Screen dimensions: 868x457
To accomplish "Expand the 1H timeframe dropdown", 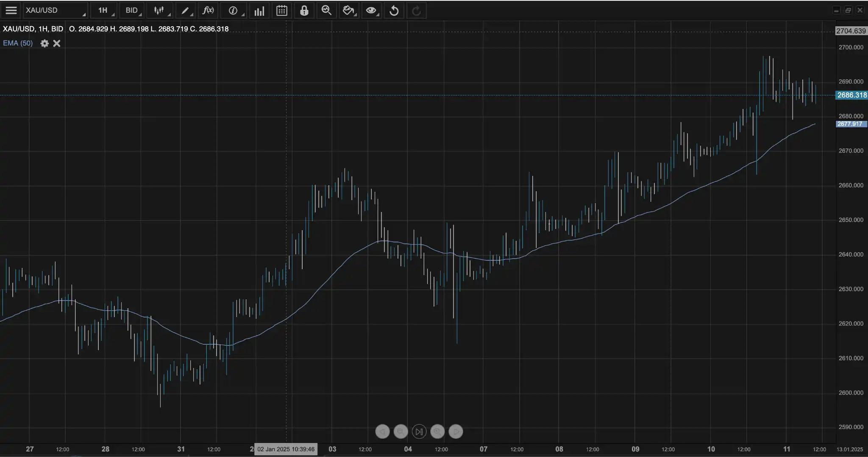I will 104,10.
